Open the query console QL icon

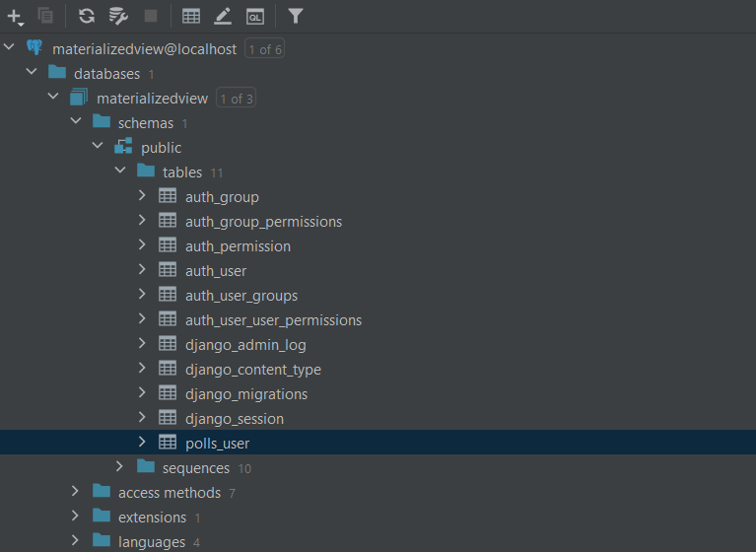[x=254, y=16]
